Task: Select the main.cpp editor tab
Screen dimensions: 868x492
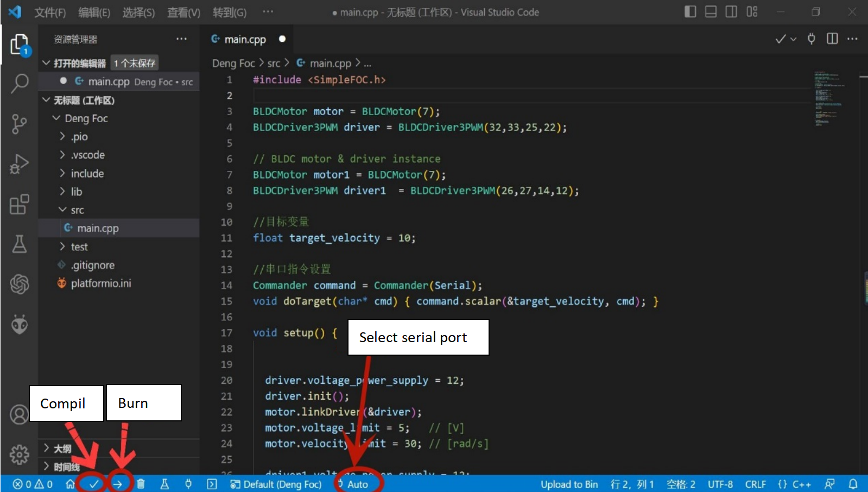Action: 245,39
